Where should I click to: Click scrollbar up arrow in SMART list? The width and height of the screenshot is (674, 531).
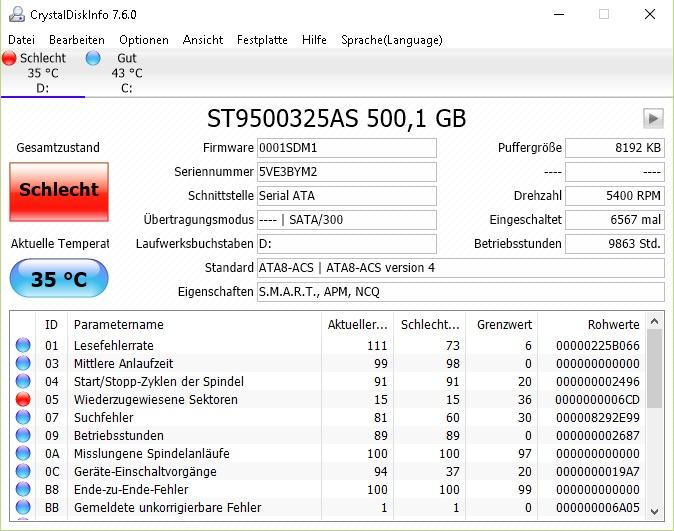654,321
